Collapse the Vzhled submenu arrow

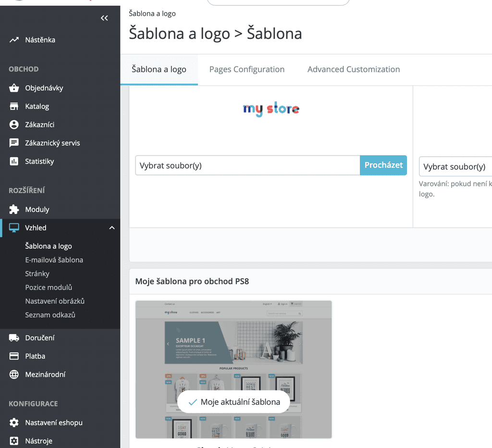112,228
